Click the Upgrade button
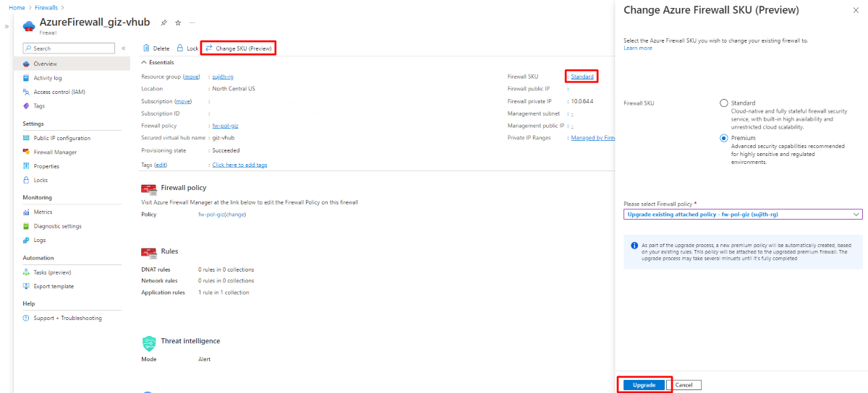Screen dimensions: 868x393 (644, 385)
